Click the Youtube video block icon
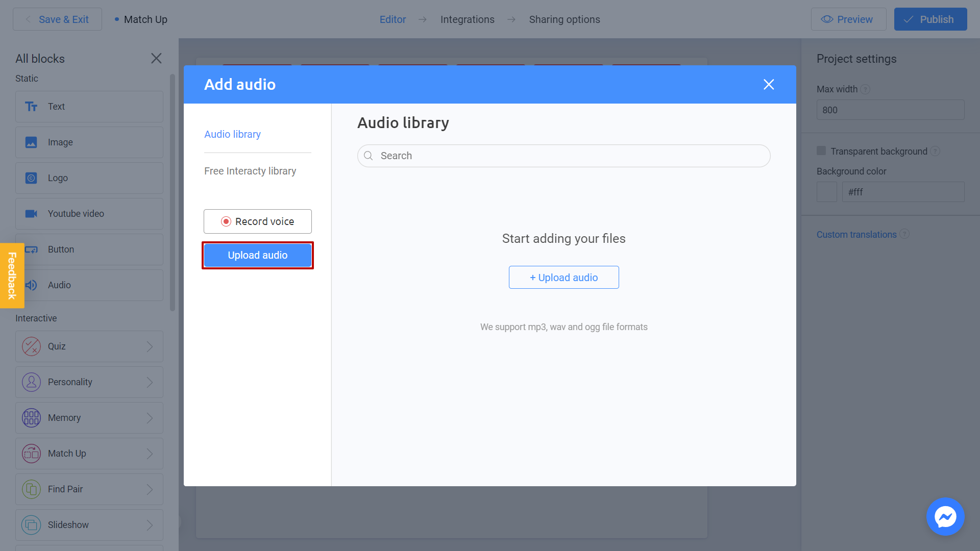The image size is (980, 551). click(x=31, y=213)
